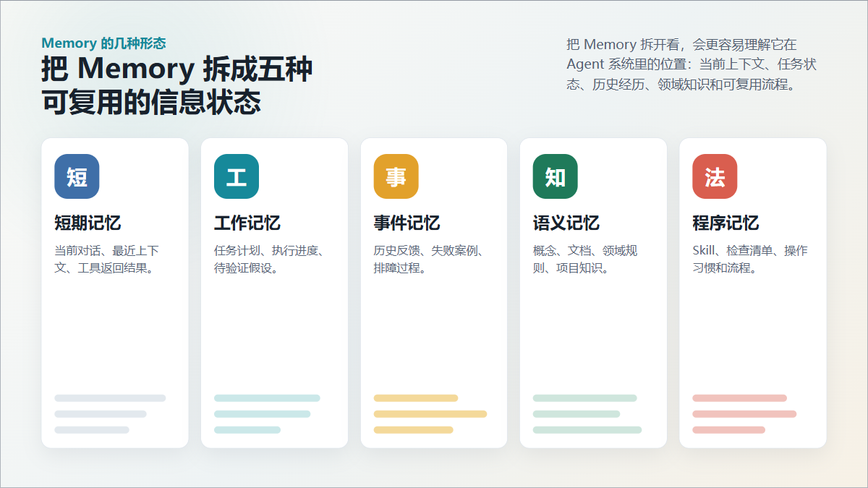Select the 程序记忆 card heading
This screenshot has height=488, width=868.
point(726,223)
